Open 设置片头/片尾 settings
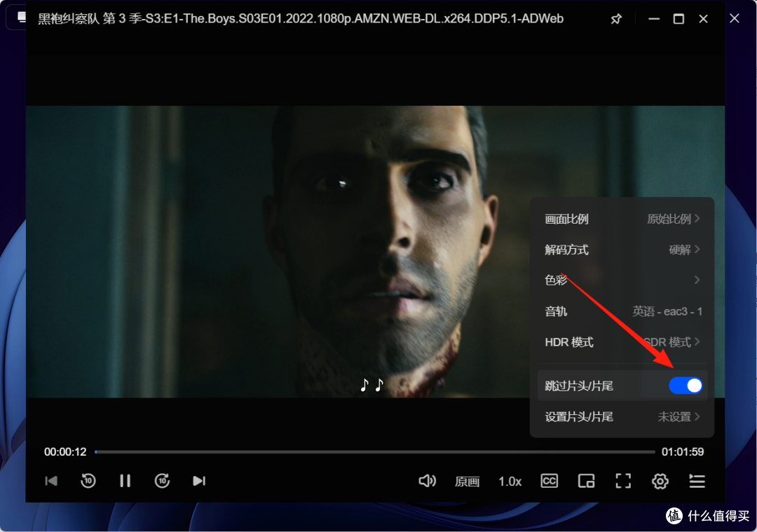The width and height of the screenshot is (757, 532). coord(622,416)
